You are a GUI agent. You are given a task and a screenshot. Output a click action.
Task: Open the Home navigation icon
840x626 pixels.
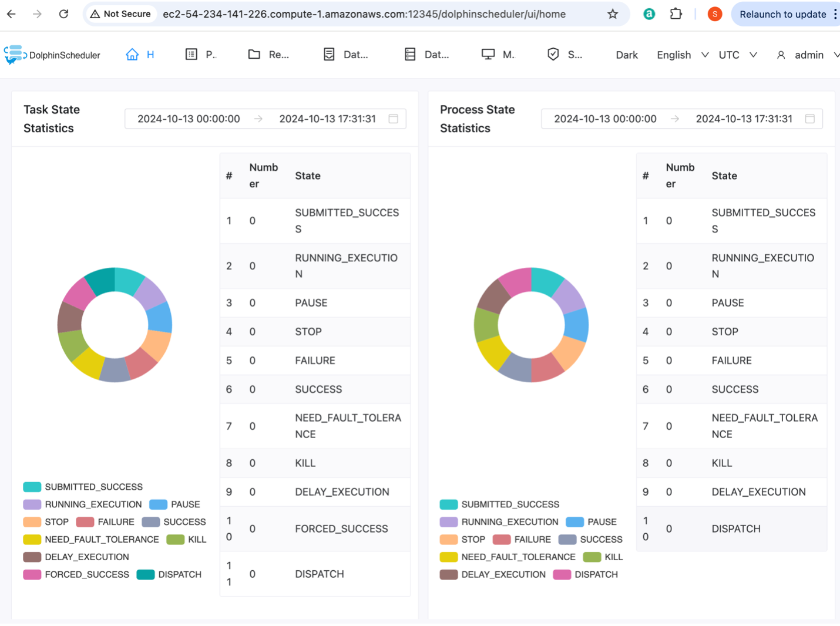(x=132, y=55)
